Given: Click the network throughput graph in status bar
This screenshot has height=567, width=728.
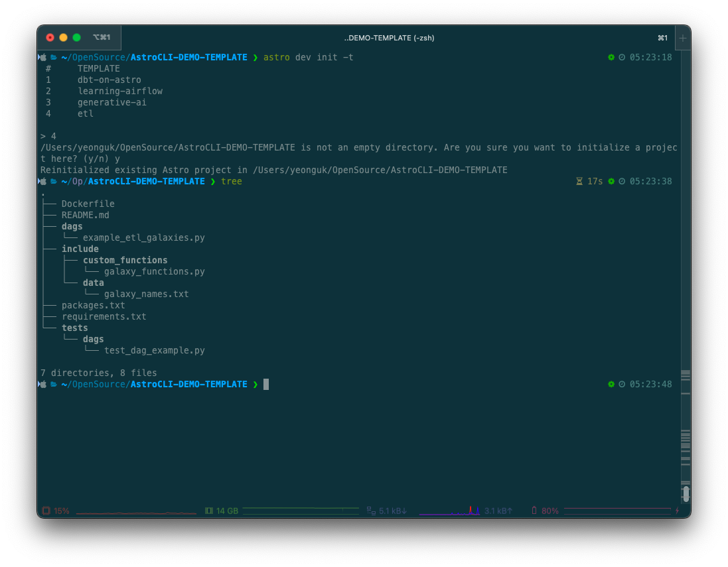Looking at the screenshot, I should pyautogui.click(x=449, y=511).
